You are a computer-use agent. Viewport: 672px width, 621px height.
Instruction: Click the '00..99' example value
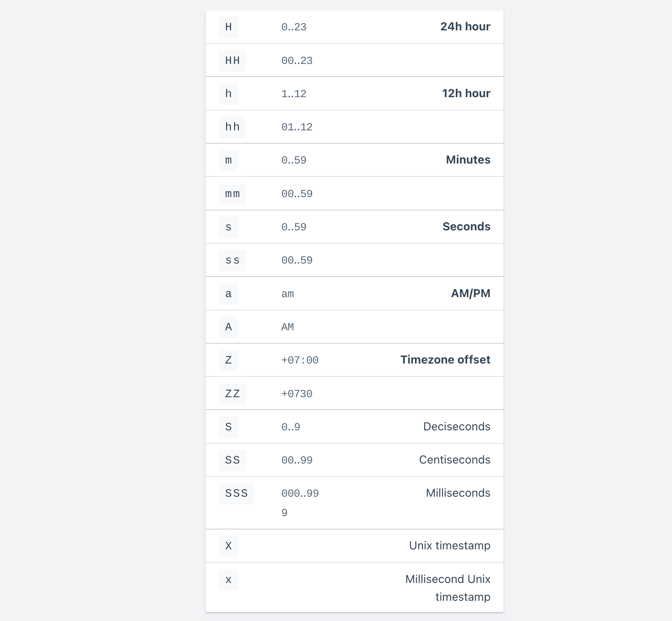click(x=297, y=460)
